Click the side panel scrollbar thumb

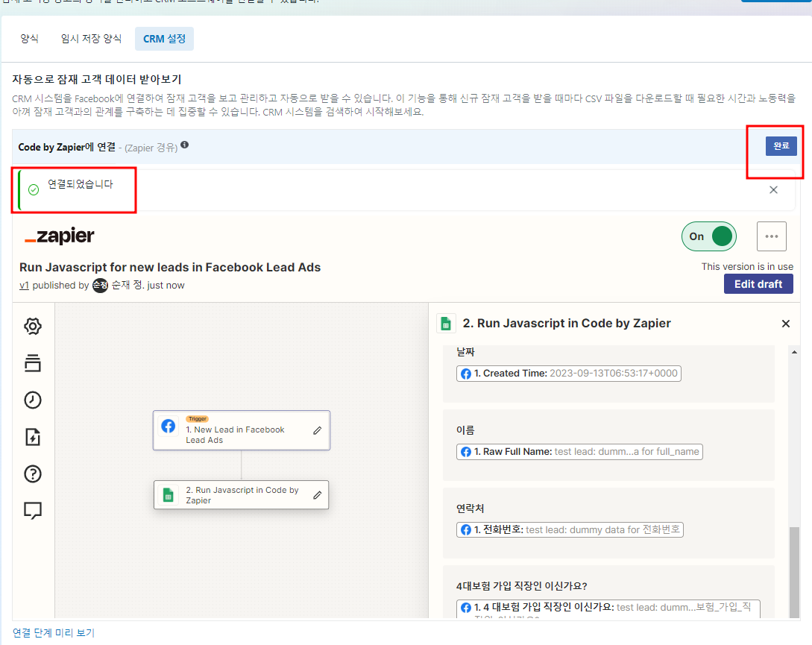click(794, 572)
